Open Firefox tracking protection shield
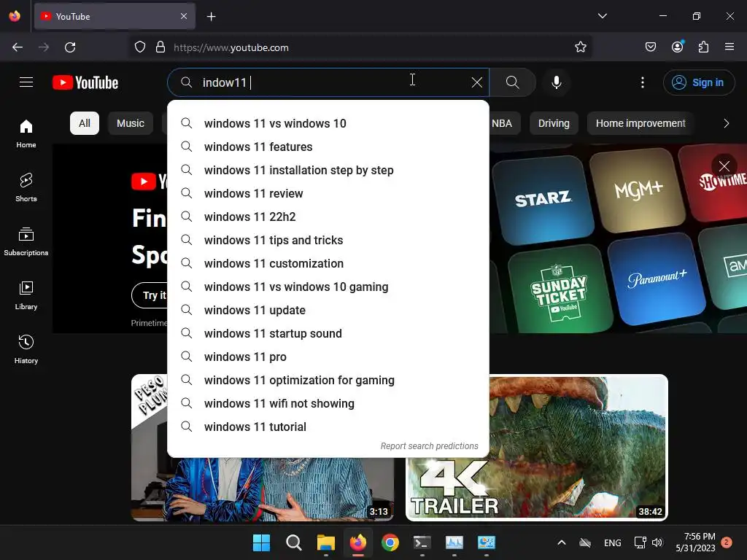 (x=139, y=47)
